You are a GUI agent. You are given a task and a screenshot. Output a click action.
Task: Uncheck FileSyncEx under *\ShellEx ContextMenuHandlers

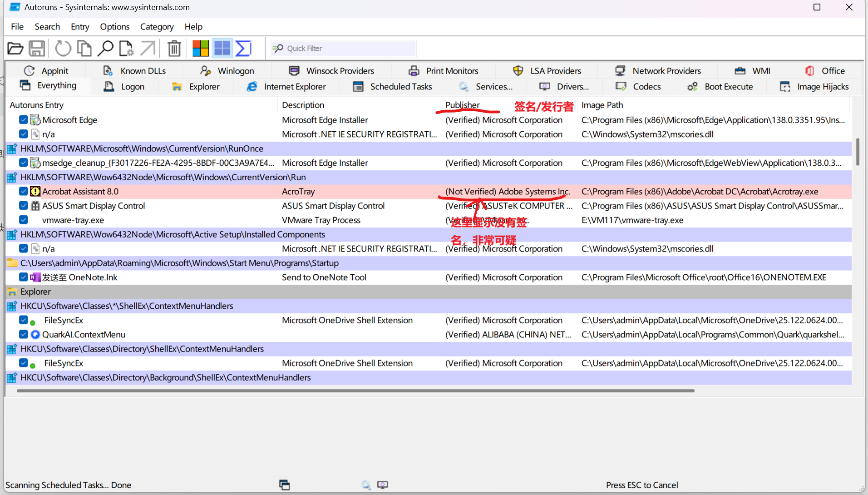[24, 320]
